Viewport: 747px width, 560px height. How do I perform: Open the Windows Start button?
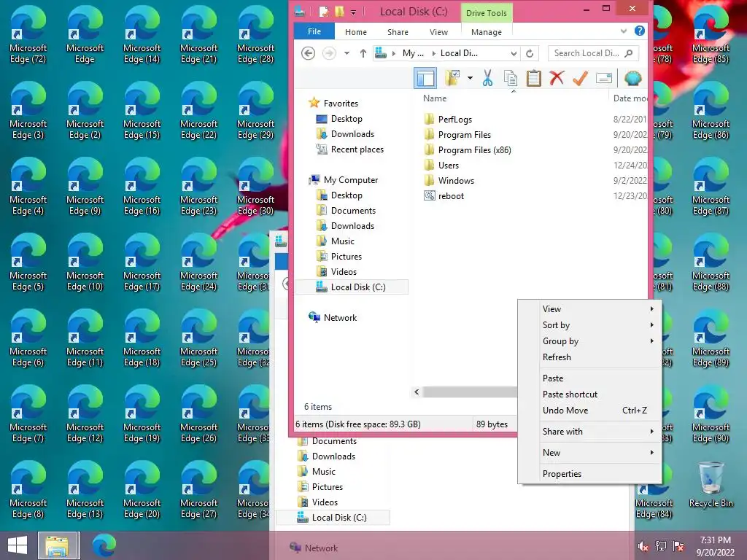click(x=18, y=545)
